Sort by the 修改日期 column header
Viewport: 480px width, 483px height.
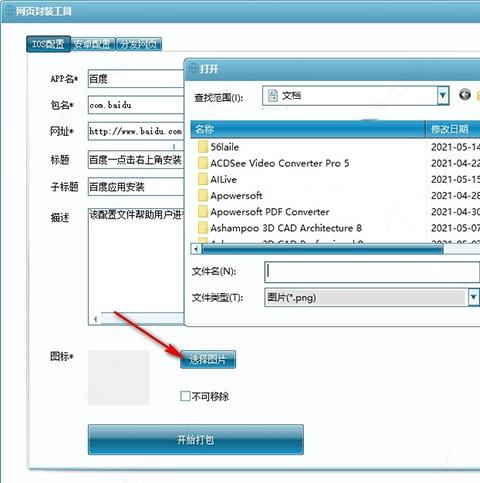453,129
